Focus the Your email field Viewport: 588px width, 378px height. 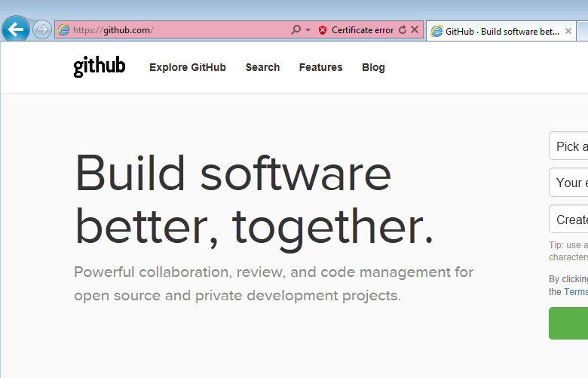[x=568, y=183]
